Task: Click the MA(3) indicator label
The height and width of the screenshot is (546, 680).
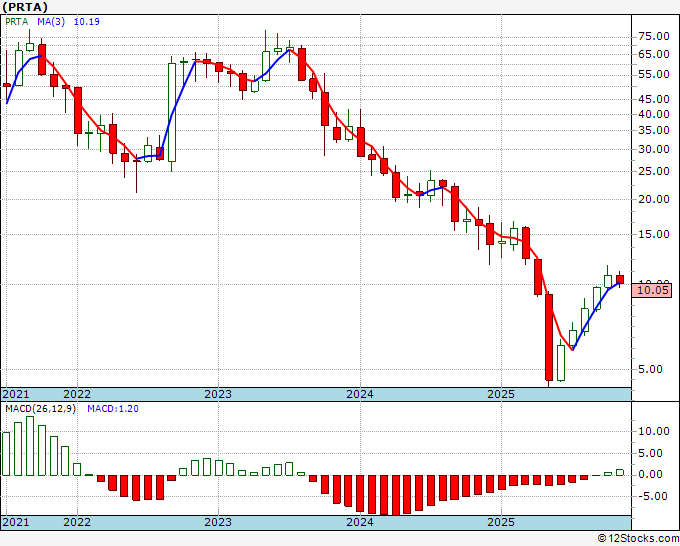Action: point(51,22)
